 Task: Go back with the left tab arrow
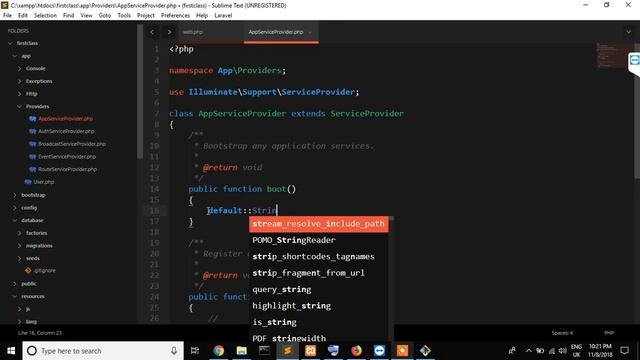(152, 32)
